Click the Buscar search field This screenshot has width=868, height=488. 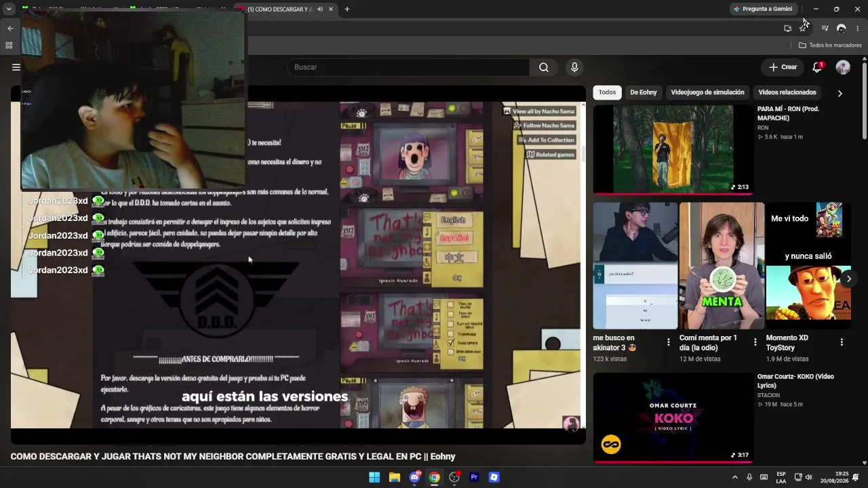tap(408, 67)
